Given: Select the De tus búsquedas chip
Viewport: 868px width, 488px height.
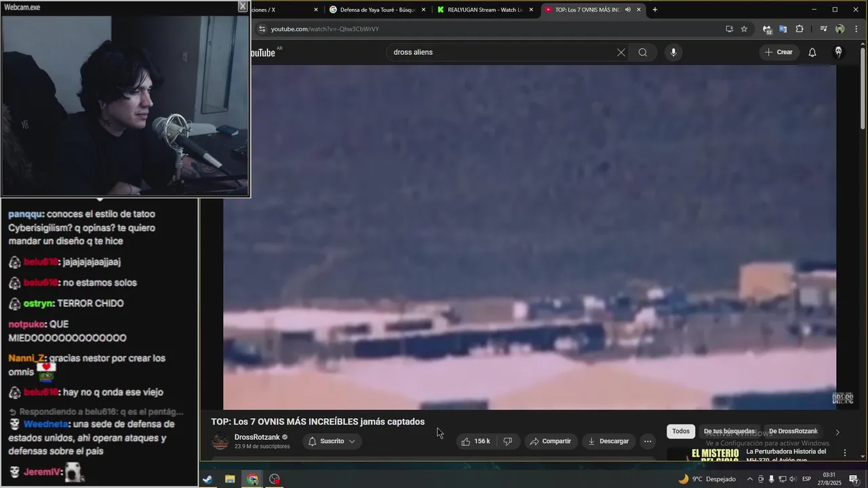Looking at the screenshot, I should coord(729,431).
